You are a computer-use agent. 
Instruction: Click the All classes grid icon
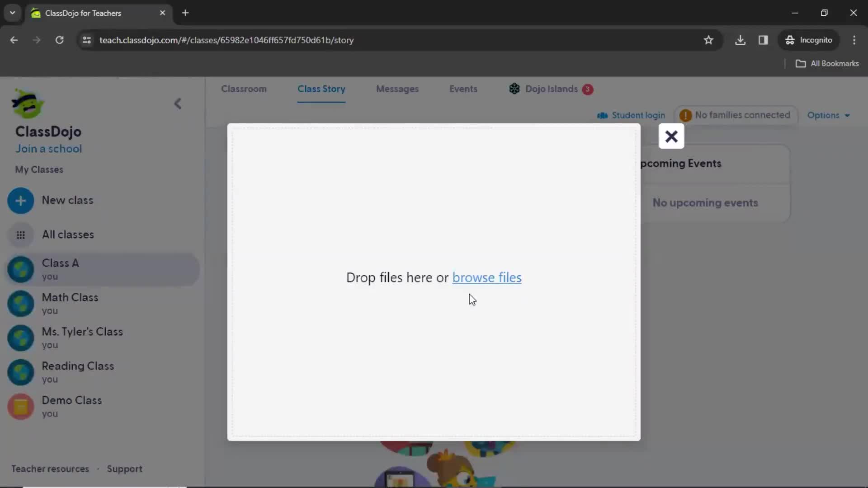21,234
